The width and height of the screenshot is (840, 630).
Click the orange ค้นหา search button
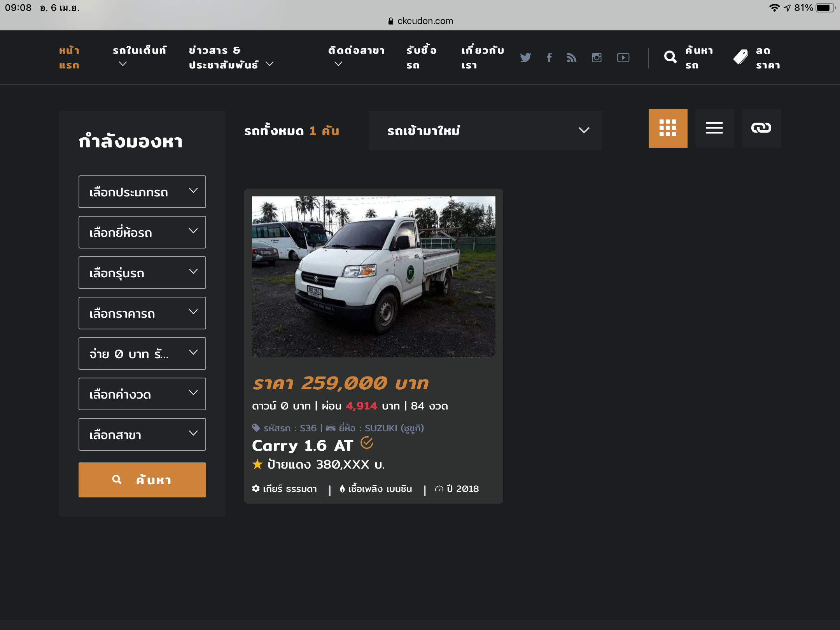coord(142,479)
